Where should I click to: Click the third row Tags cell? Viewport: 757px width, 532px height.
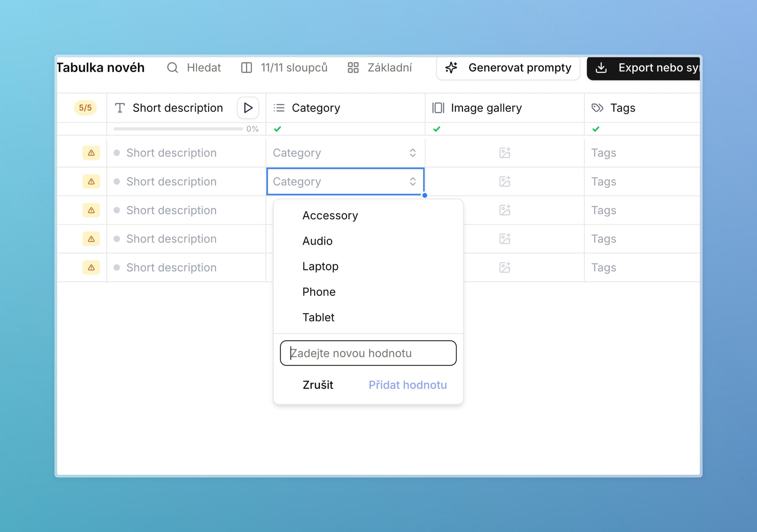642,210
